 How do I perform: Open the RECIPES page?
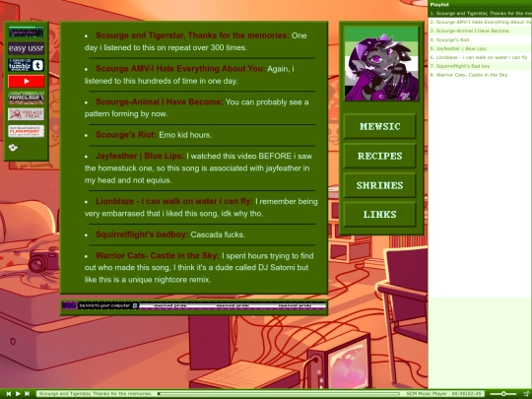click(380, 156)
